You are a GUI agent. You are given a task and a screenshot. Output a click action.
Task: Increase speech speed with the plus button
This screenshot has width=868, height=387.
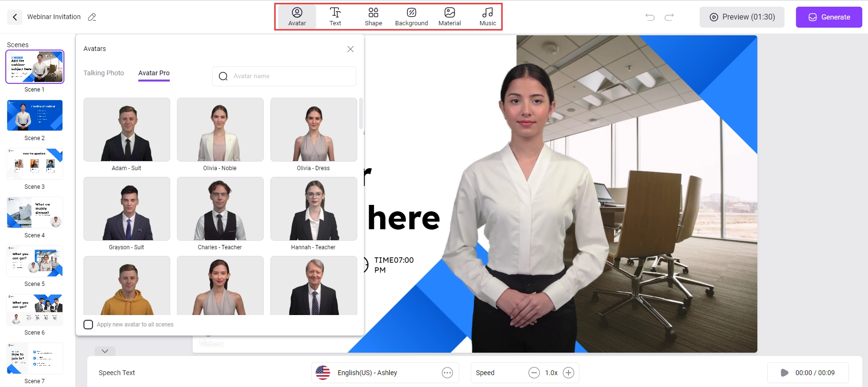click(x=568, y=373)
